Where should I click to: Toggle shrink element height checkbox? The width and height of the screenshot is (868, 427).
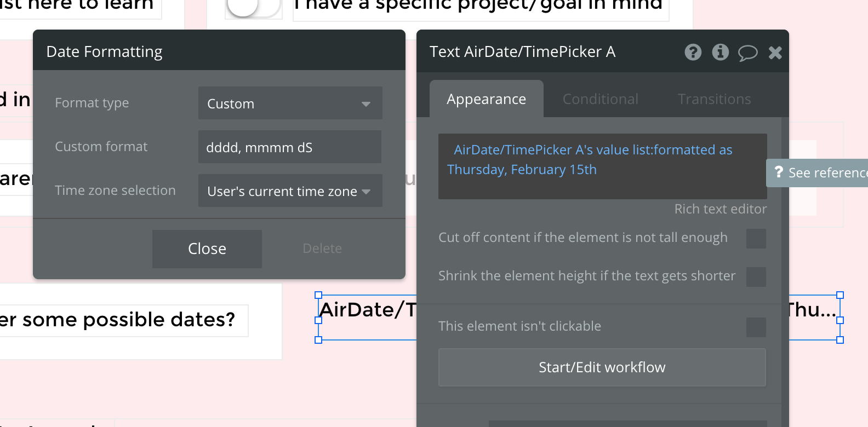(x=756, y=276)
